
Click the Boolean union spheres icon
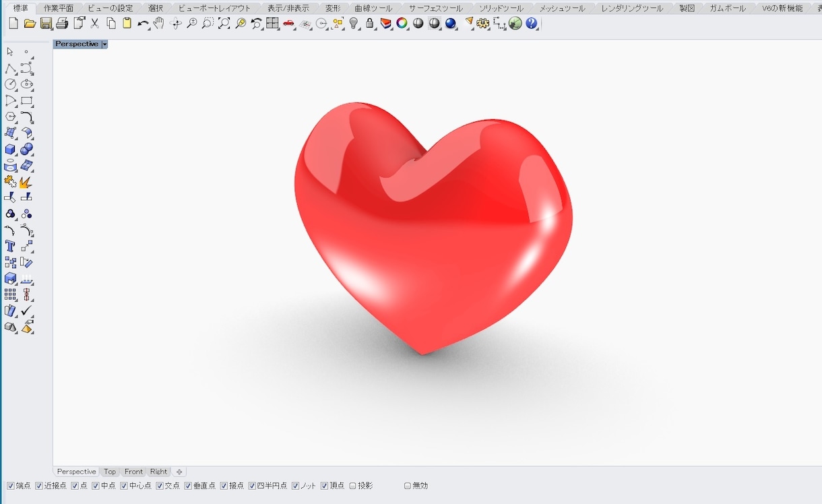click(x=26, y=150)
